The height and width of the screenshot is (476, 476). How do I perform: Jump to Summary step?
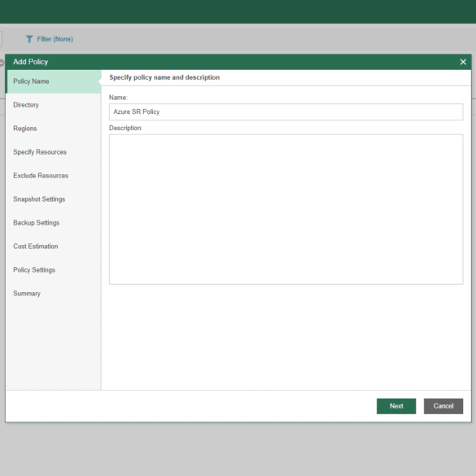pos(54,294)
